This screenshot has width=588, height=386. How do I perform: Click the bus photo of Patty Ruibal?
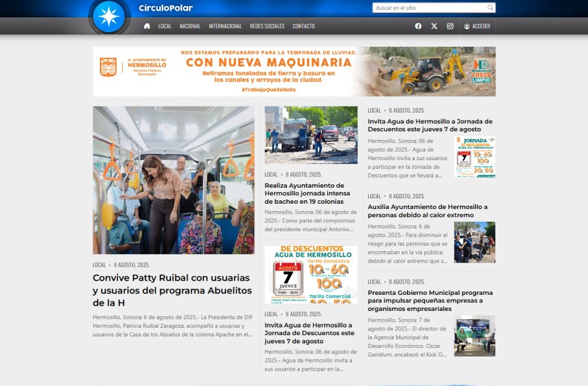tap(174, 180)
